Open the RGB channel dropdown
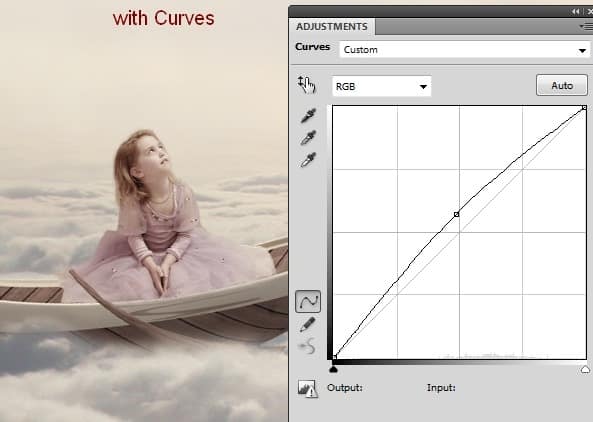 (382, 86)
